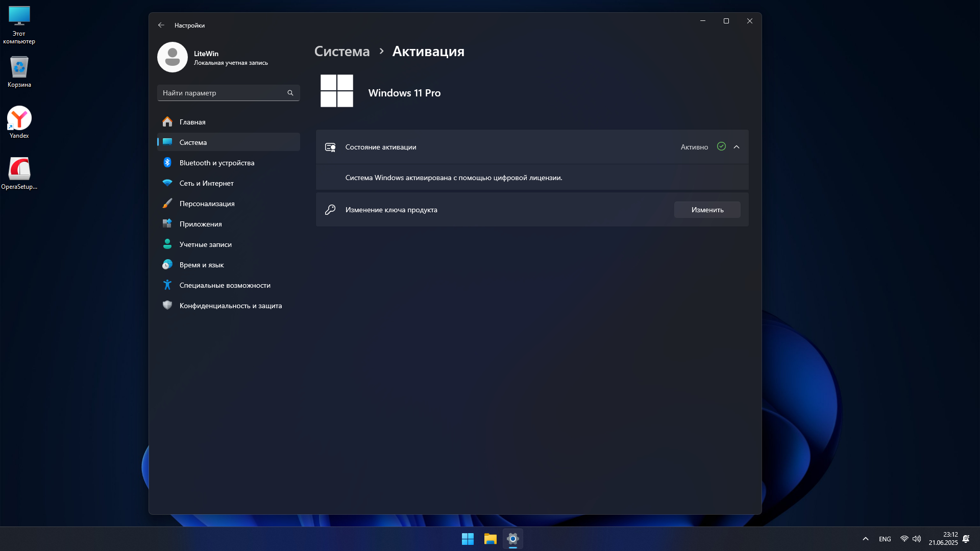Go to Главная settings page

[x=192, y=122]
